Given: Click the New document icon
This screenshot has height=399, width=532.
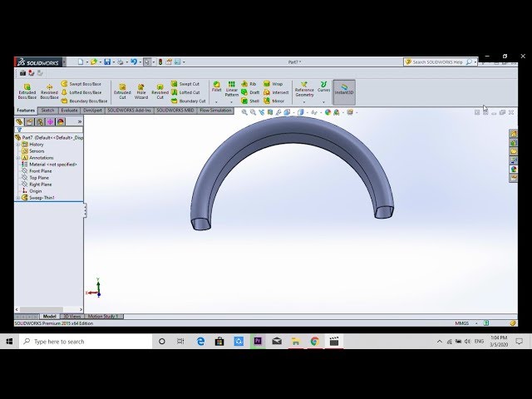Looking at the screenshot, I should click(81, 62).
